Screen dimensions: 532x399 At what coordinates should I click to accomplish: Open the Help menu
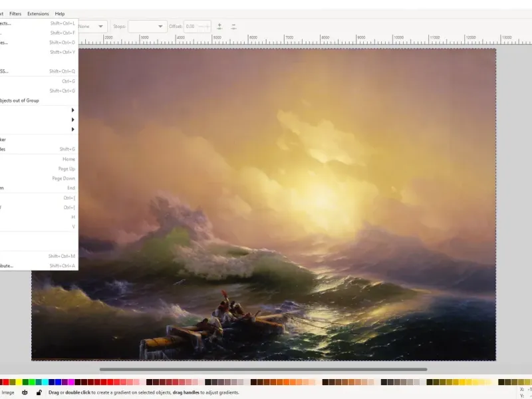click(x=60, y=14)
